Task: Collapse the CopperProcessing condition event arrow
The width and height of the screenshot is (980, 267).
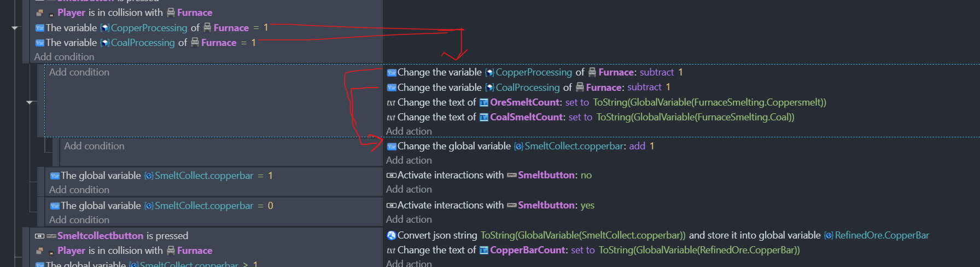Action: point(15,28)
